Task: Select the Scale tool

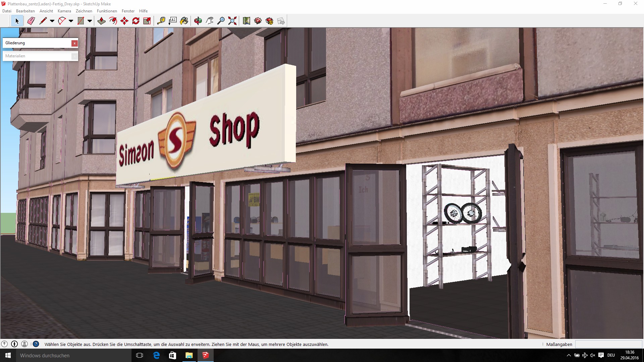Action: (147, 21)
